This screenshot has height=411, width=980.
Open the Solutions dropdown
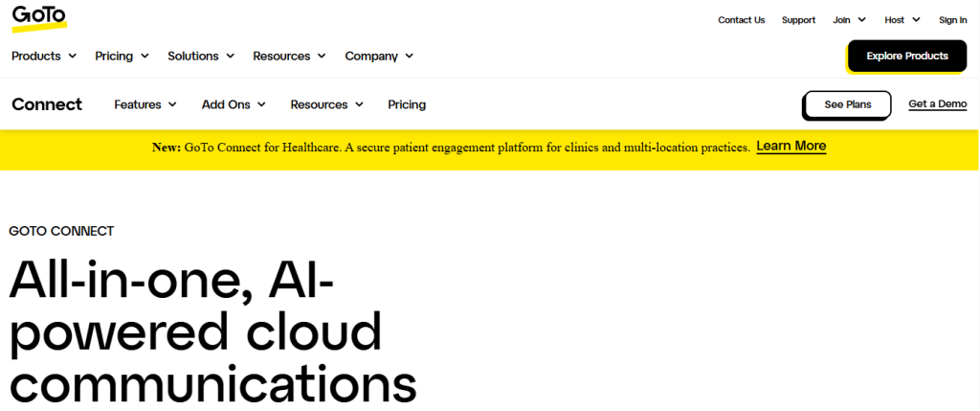tap(201, 57)
